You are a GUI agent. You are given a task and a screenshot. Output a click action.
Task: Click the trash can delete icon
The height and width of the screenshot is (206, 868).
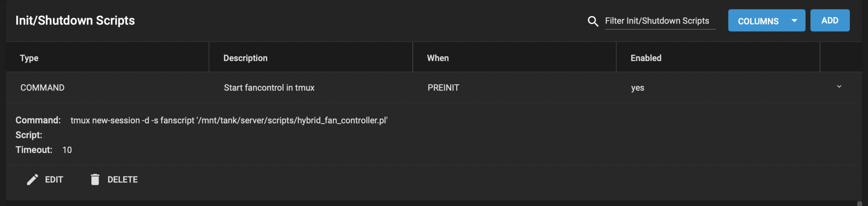point(95,180)
